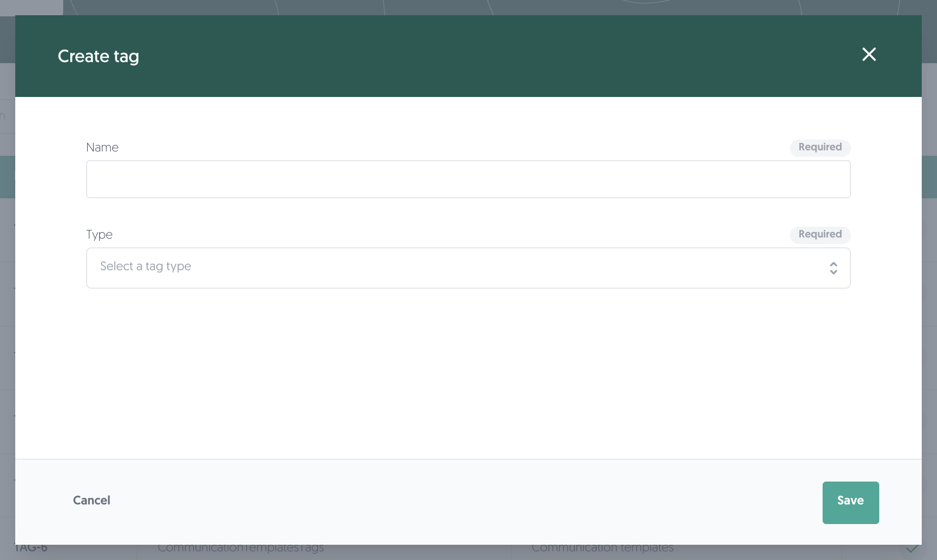Select the Type field label
937x560 pixels.
[x=99, y=235]
